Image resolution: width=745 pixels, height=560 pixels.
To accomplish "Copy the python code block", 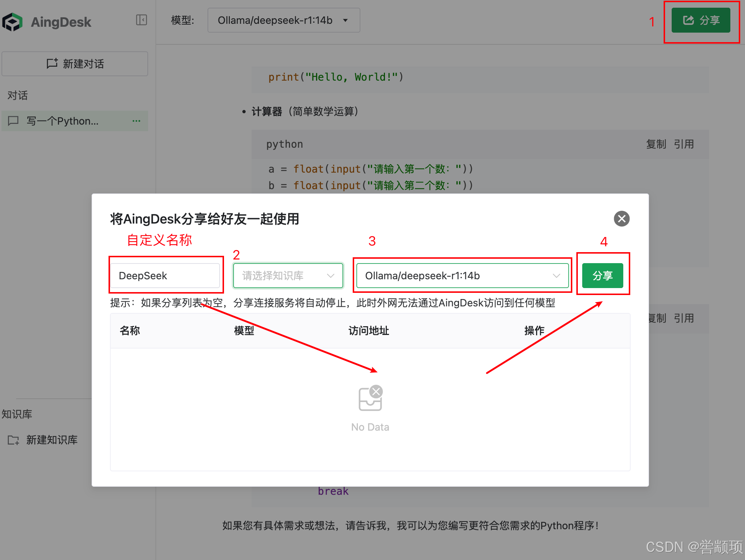I will 656,144.
